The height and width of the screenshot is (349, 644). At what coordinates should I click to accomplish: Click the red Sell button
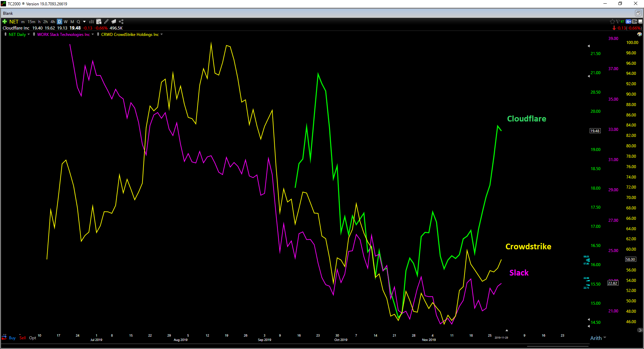click(x=22, y=338)
